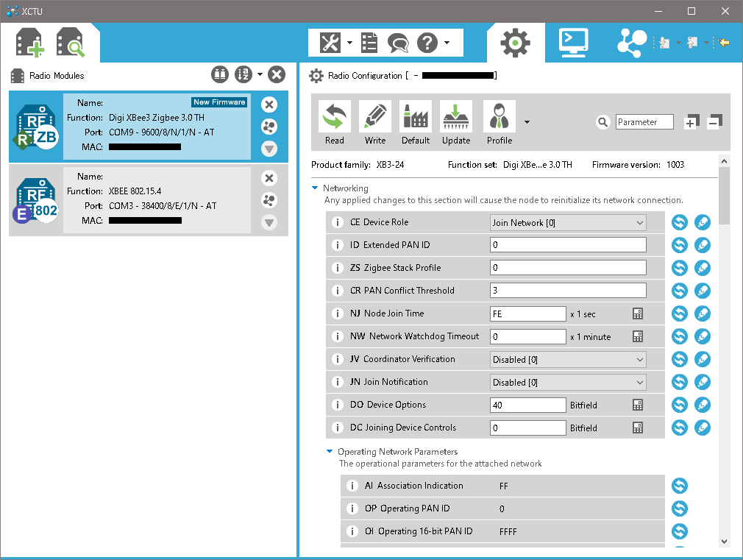This screenshot has height=560, width=743.
Task: Show info for AI Association Indication
Action: tap(352, 486)
